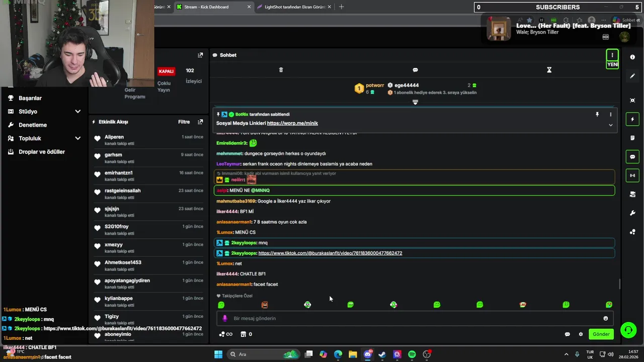The width and height of the screenshot is (644, 362).
Task: Click the document notes icon in right sidebar
Action: pos(632,138)
